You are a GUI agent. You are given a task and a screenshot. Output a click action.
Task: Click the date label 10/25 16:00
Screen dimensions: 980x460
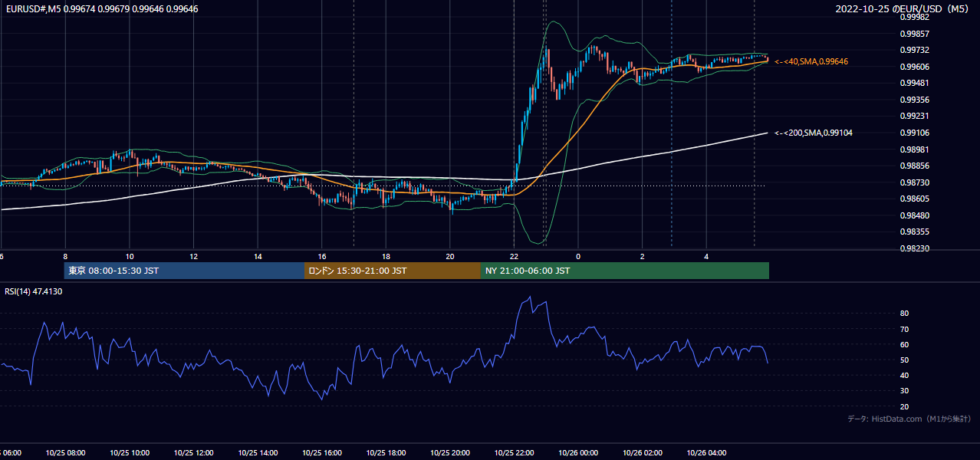[x=322, y=452]
